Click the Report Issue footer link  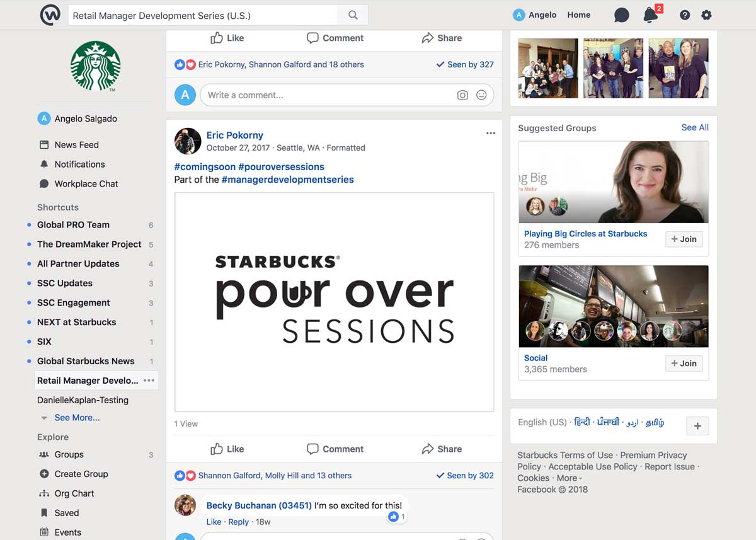click(670, 466)
